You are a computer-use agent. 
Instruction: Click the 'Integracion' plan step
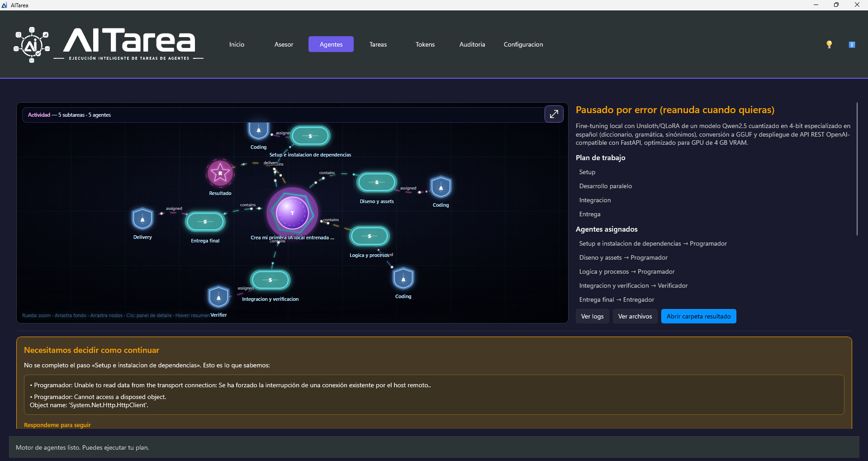(595, 200)
